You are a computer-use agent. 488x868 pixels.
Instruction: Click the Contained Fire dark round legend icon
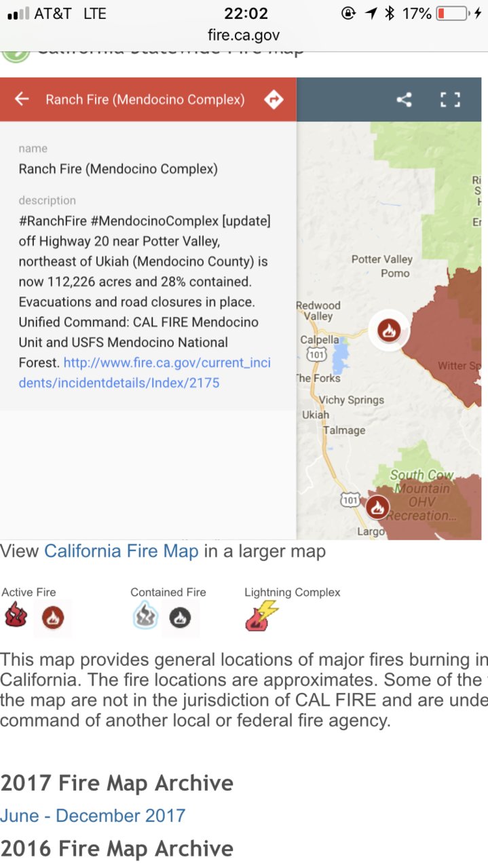[x=180, y=618]
